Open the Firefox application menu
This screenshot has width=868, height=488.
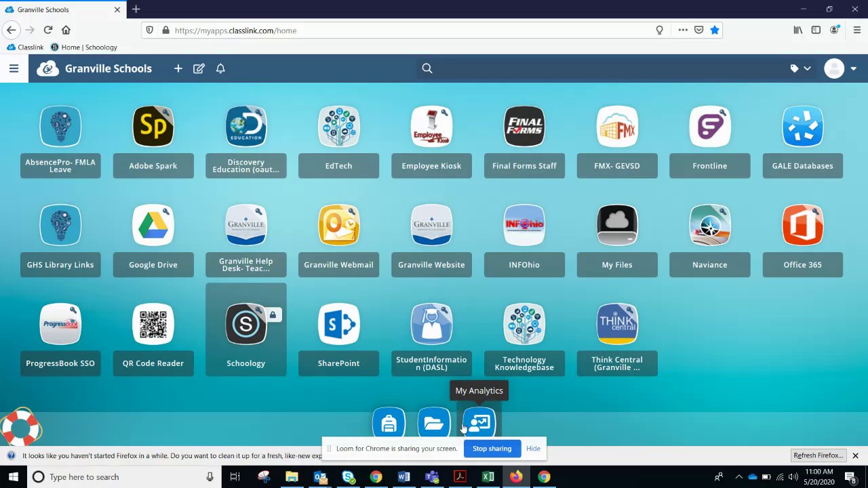click(x=857, y=30)
